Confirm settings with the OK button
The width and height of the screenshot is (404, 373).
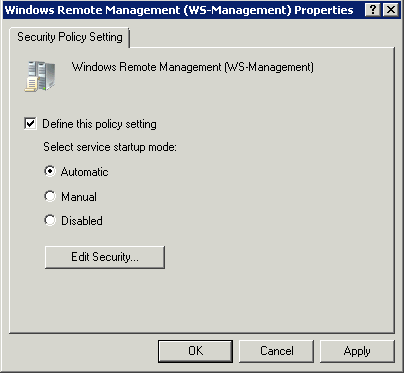(x=195, y=351)
